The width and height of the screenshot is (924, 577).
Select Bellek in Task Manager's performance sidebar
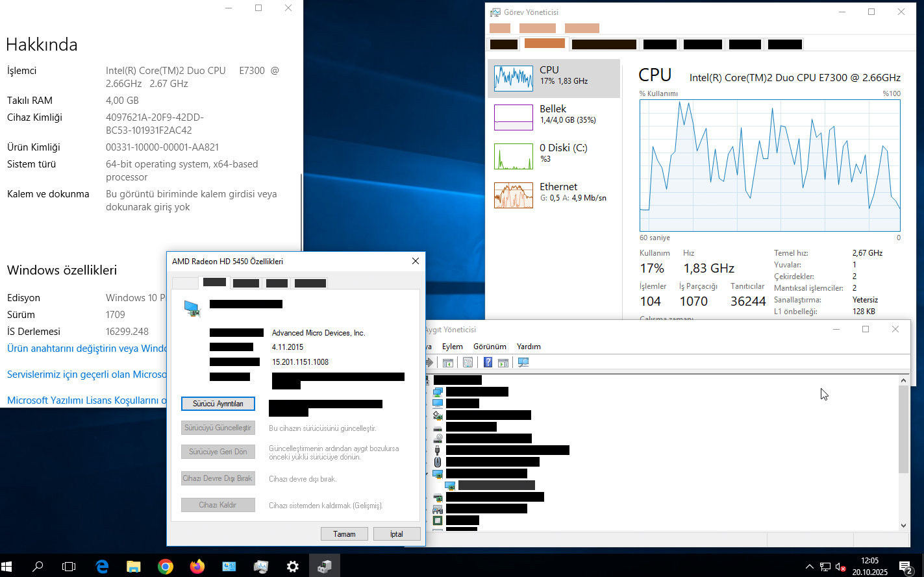(554, 117)
